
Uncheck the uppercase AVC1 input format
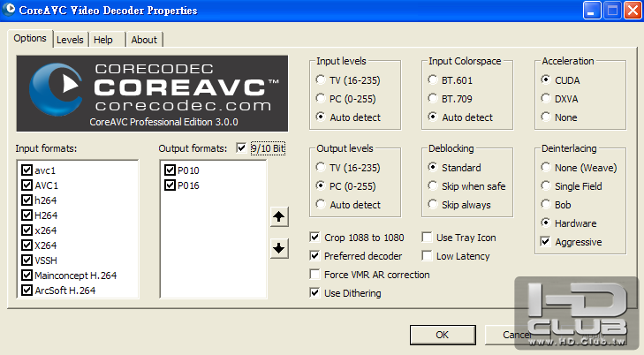[x=27, y=185]
